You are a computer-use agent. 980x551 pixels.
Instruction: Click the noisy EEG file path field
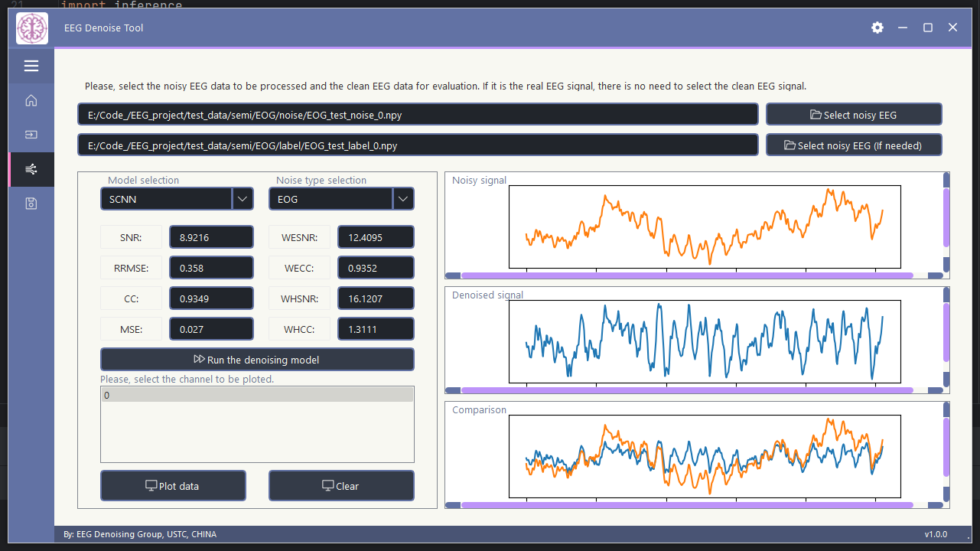click(x=418, y=115)
